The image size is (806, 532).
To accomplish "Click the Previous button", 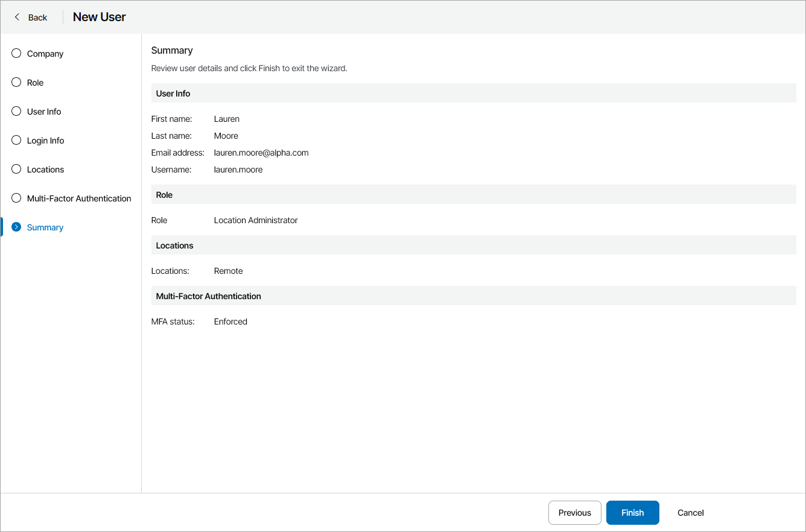I will (574, 512).
